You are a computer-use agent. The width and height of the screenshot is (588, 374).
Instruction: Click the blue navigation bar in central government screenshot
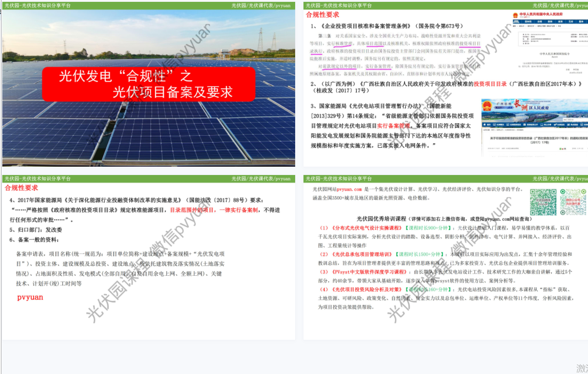point(550,21)
